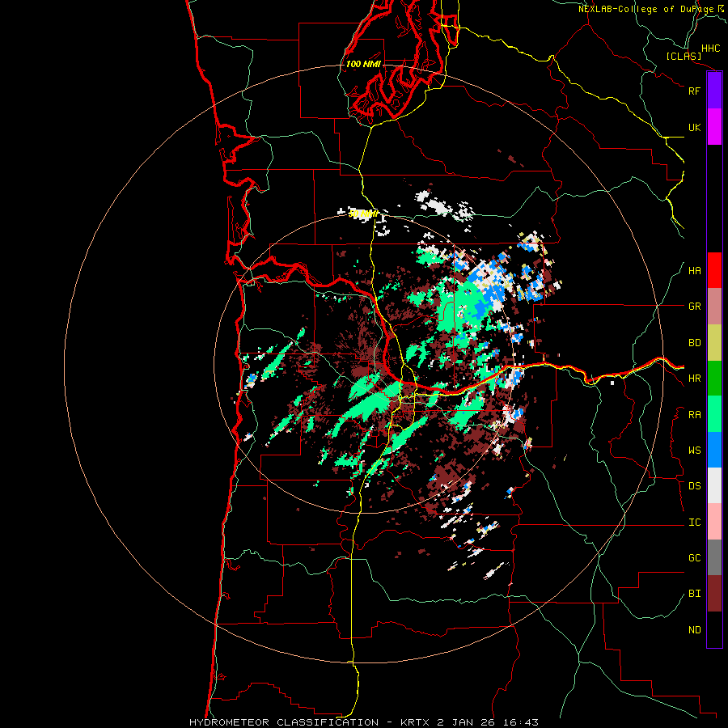Screen dimensions: 728x728
Task: Click the ND legend label
Action: [x=694, y=630]
